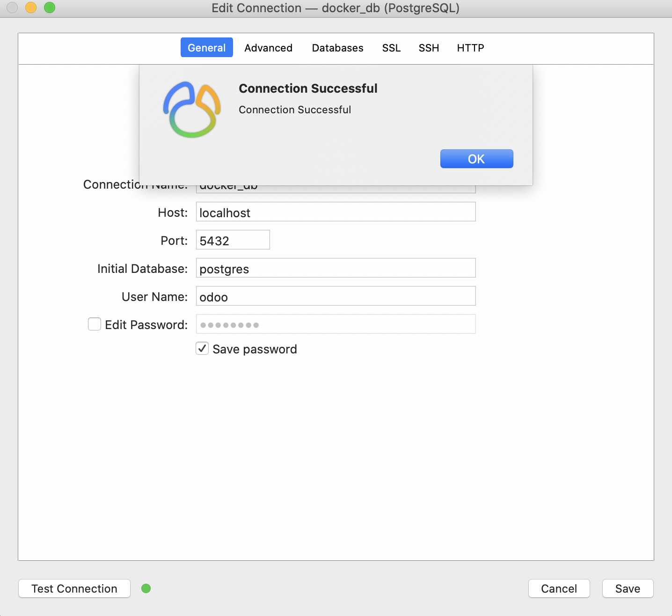Click the masked password field
This screenshot has width=672, height=616.
click(336, 324)
